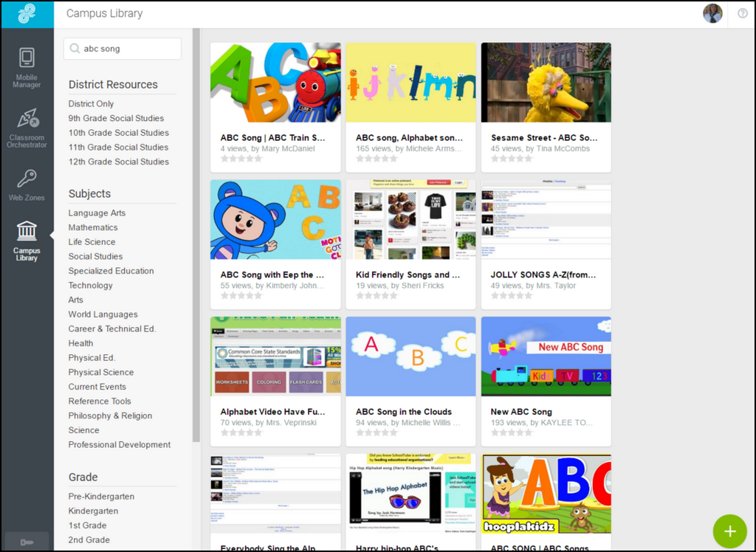Choose the Technology subject
The image size is (756, 552).
point(90,285)
